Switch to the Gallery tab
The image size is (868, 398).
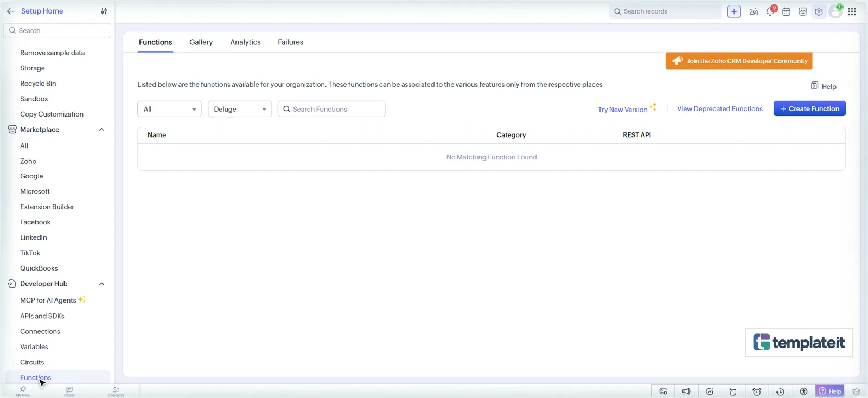click(x=201, y=42)
